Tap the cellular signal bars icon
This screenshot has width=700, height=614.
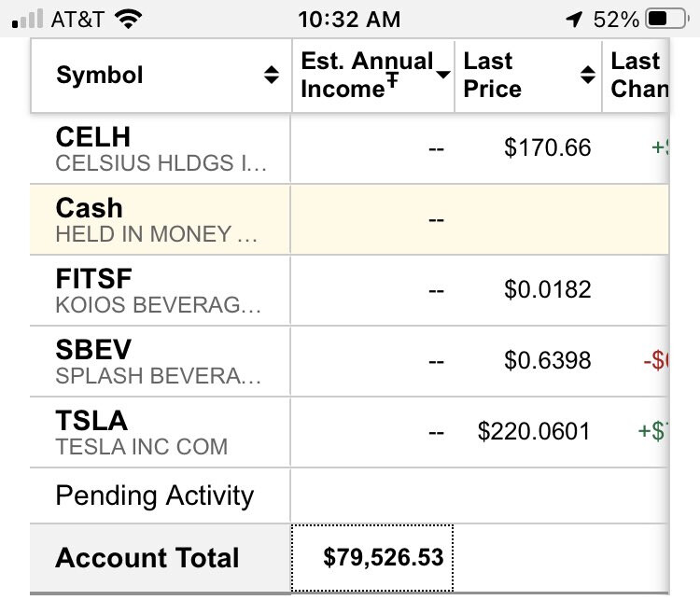(28, 20)
